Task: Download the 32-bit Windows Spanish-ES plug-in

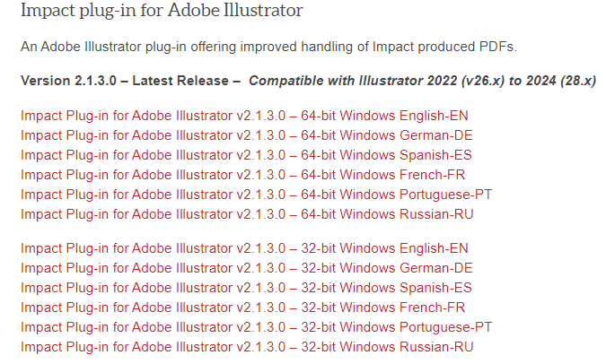Action: pyautogui.click(x=246, y=288)
